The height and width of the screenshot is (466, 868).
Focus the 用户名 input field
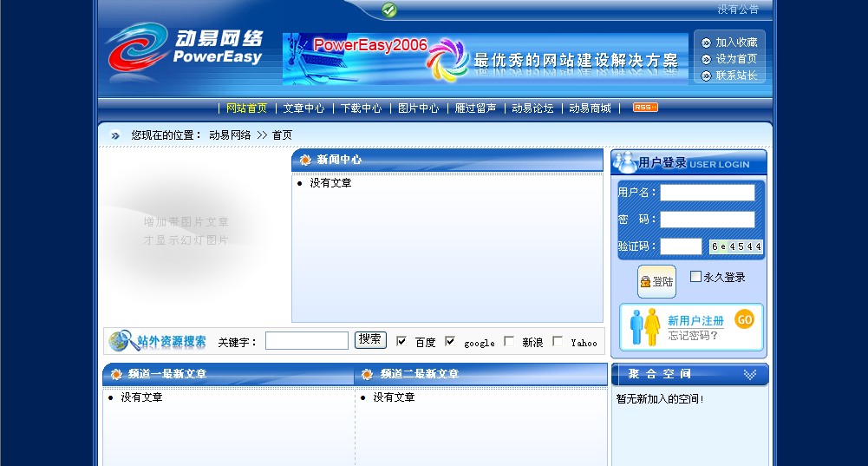tap(708, 193)
